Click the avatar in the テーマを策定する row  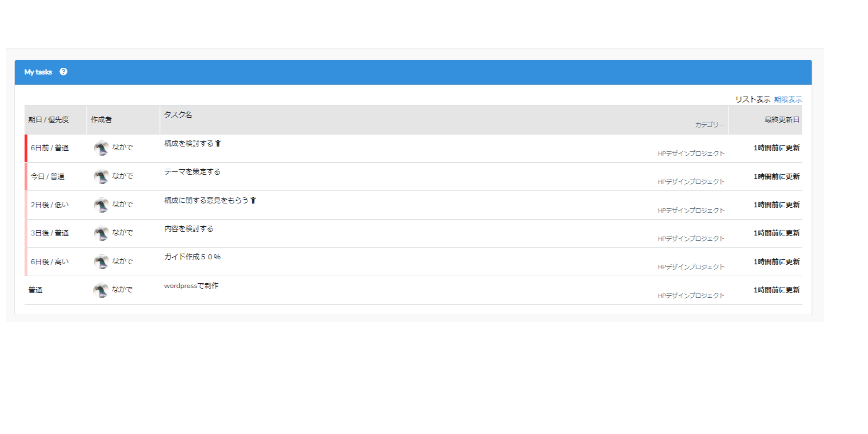101,176
